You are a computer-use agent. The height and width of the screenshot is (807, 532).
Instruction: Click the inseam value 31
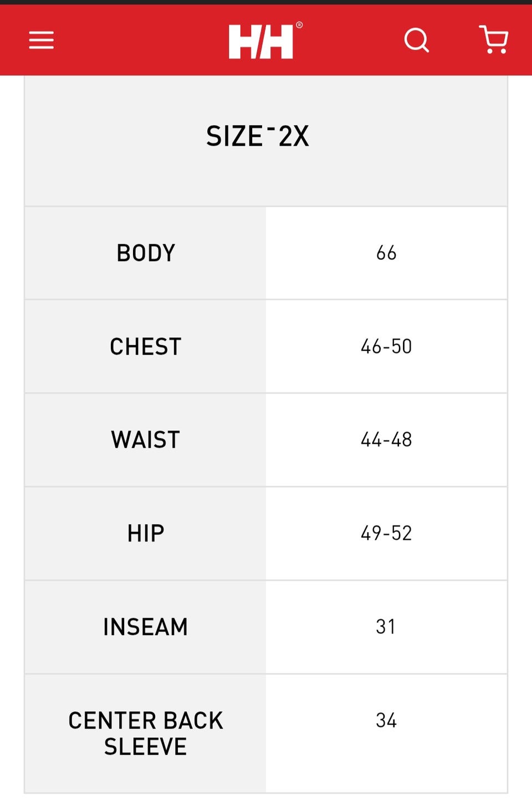pos(386,627)
